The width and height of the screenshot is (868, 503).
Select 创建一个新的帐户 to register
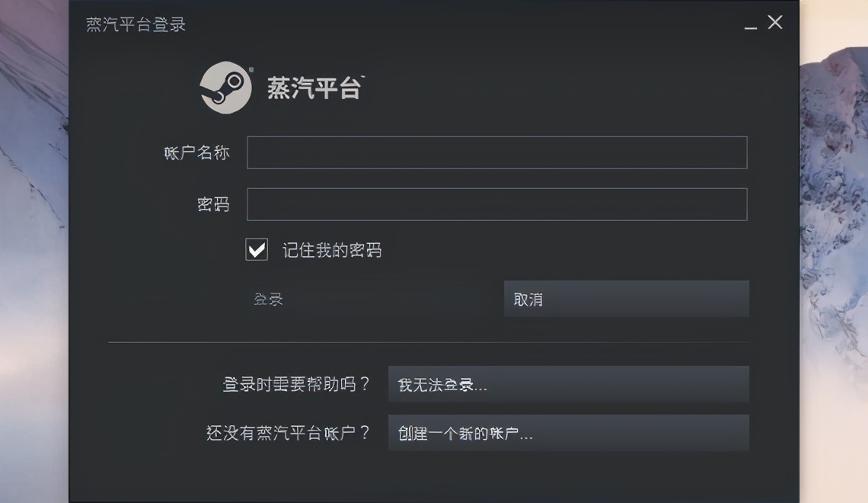[x=569, y=433]
